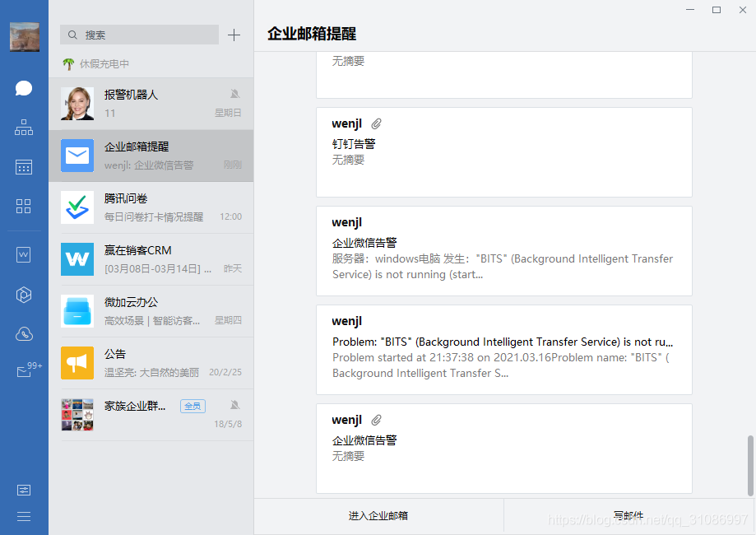Click the 家族企业群 collage avatar
This screenshot has width=756, height=535.
(x=77, y=415)
